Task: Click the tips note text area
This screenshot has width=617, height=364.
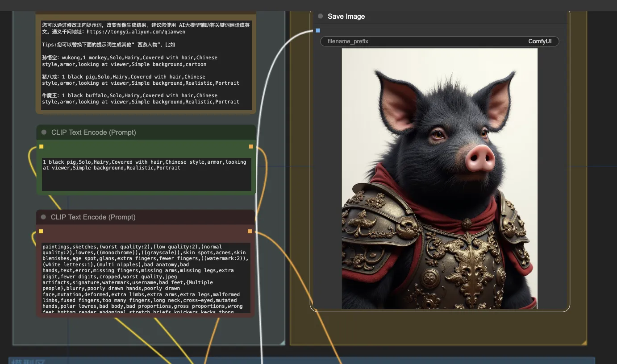Action: click(146, 64)
